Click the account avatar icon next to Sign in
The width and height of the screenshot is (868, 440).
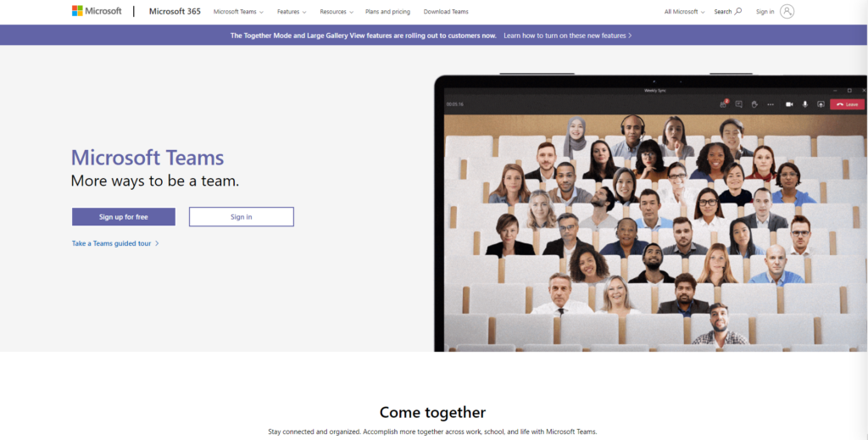[787, 11]
